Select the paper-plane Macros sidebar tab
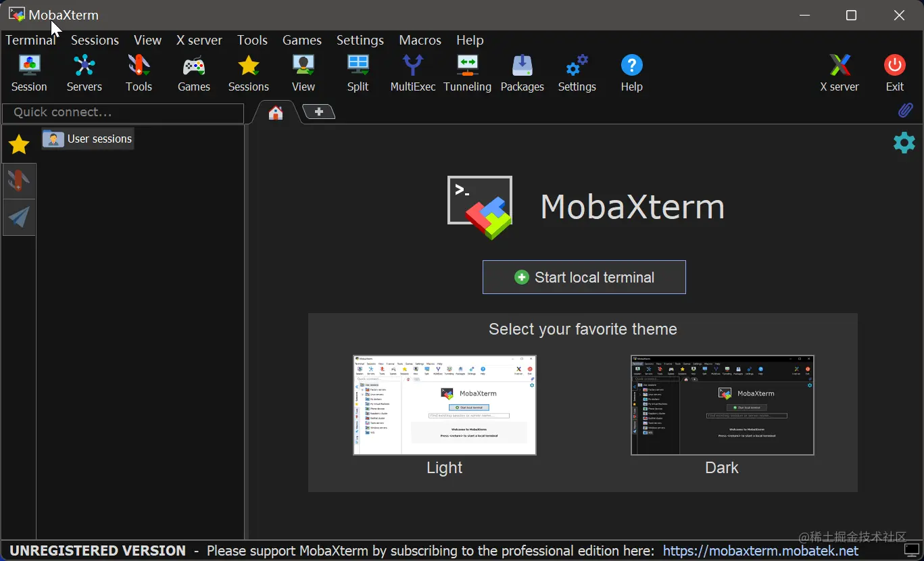Image resolution: width=924 pixels, height=561 pixels. [x=19, y=217]
